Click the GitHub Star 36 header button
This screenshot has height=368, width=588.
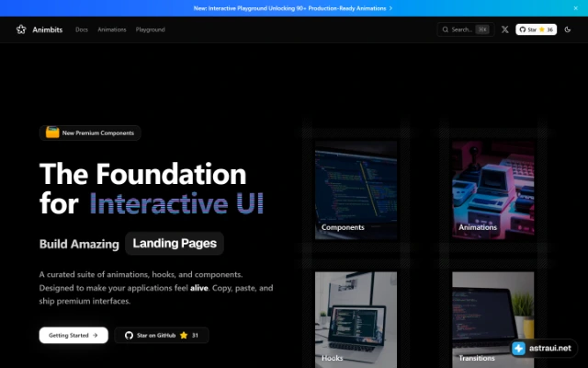(x=536, y=29)
